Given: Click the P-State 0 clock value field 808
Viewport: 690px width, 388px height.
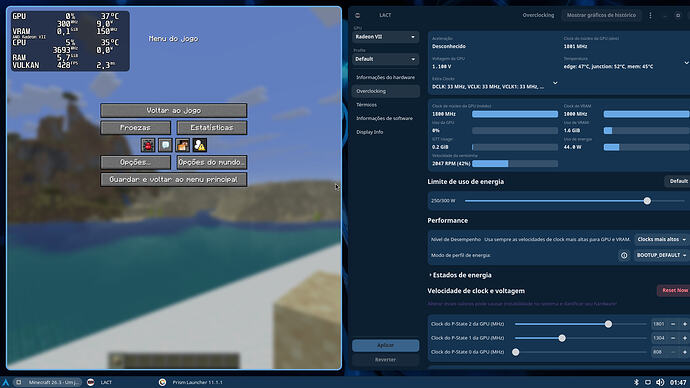Looking at the screenshot, I should click(x=659, y=352).
